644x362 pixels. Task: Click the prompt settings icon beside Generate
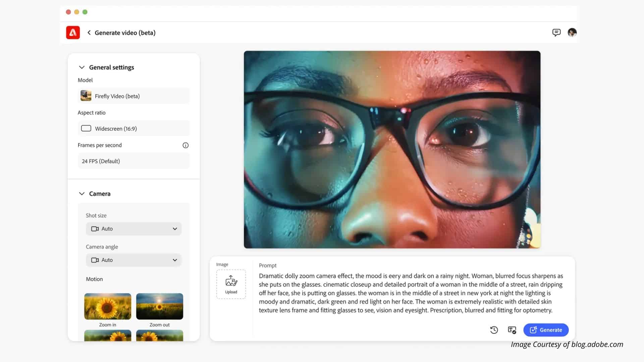pos(512,330)
